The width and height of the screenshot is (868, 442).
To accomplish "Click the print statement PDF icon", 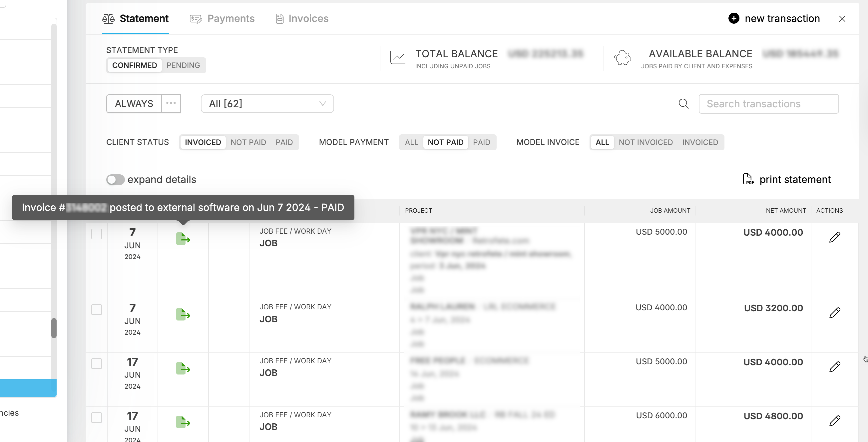I will tap(748, 179).
